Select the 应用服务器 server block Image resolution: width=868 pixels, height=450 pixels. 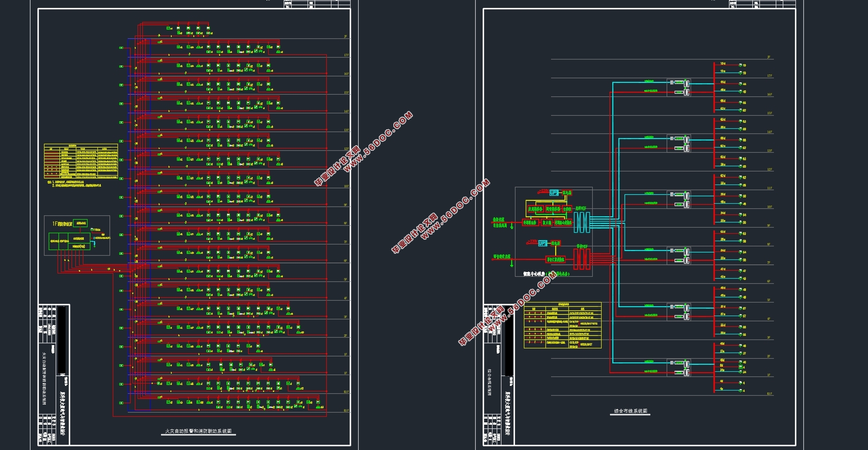535,209
